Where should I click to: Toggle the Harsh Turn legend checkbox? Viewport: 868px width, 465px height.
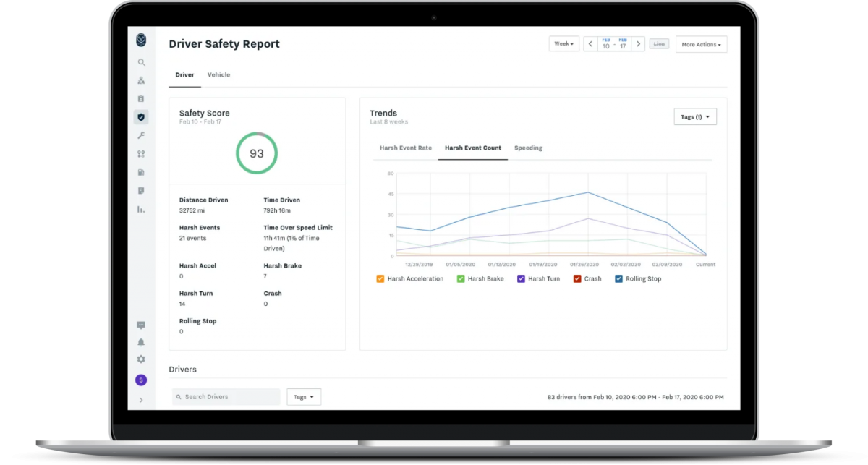[521, 278]
